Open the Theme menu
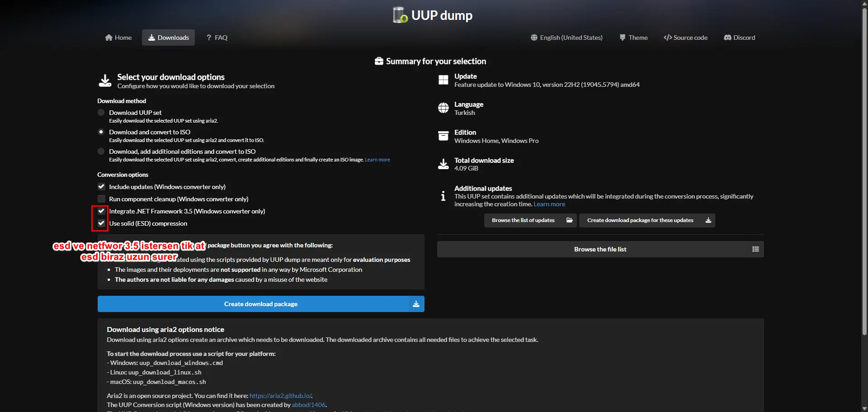This screenshot has width=868, height=412. point(633,38)
